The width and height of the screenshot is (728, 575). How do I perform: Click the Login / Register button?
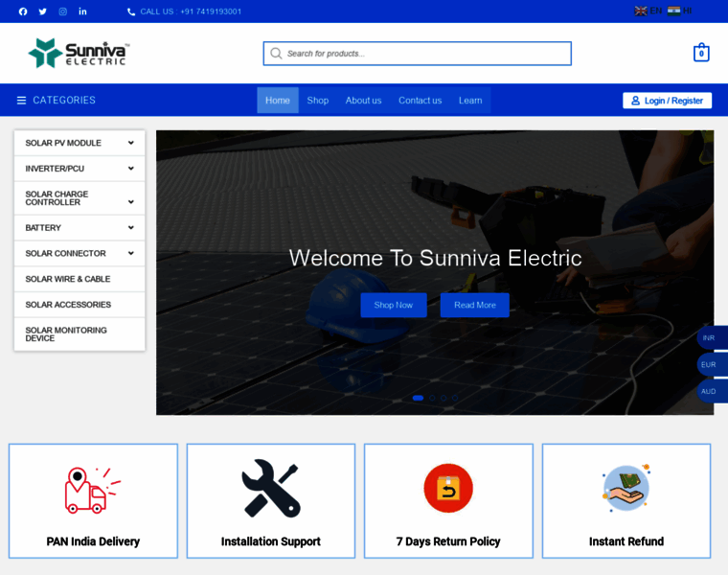(668, 101)
